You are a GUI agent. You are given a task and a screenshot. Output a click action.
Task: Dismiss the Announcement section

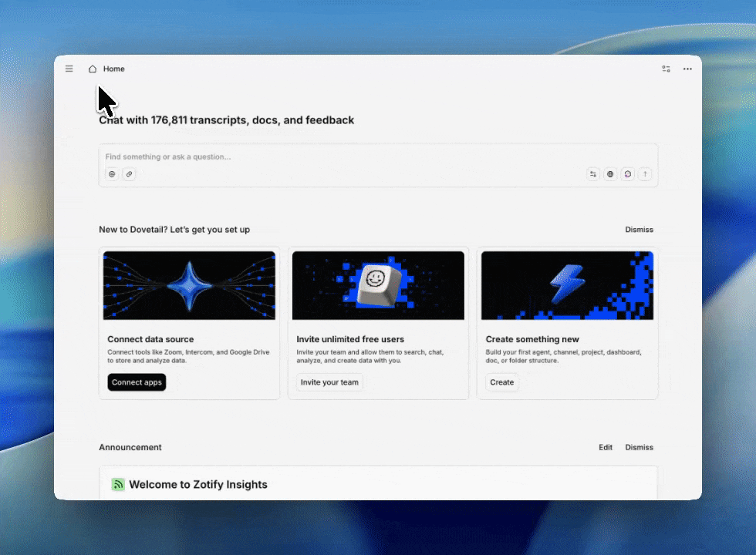click(639, 447)
